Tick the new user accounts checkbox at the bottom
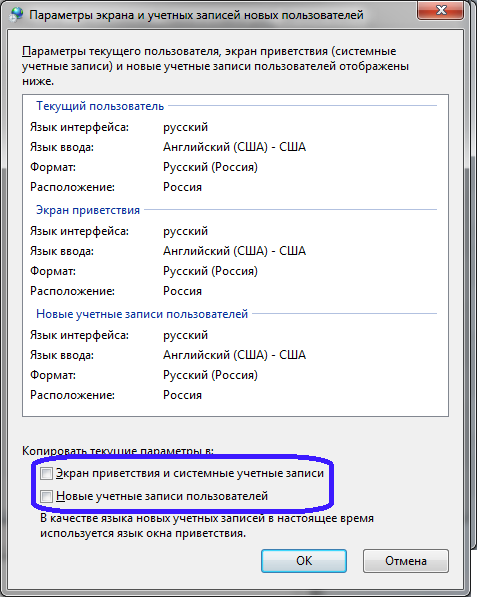 46,496
